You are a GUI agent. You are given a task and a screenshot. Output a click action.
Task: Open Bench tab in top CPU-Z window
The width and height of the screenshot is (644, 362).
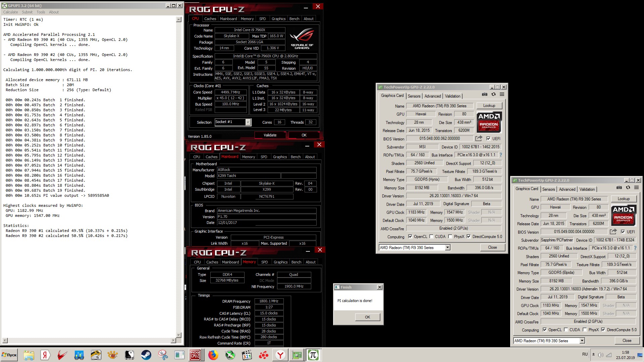[294, 19]
